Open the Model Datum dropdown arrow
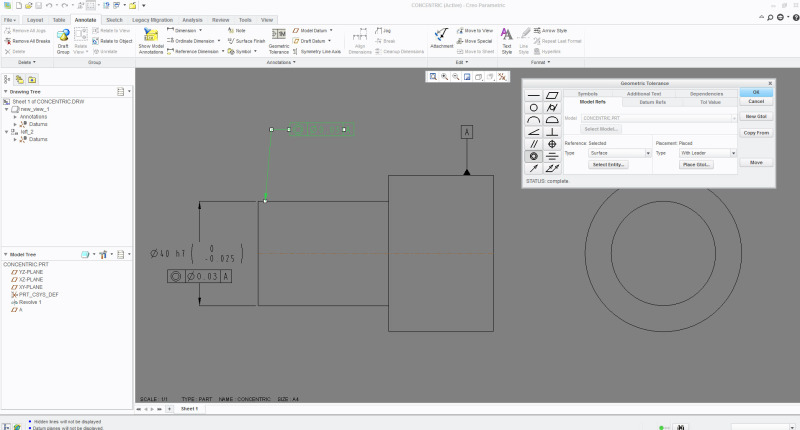Image resolution: width=800 pixels, height=430 pixels. click(331, 31)
